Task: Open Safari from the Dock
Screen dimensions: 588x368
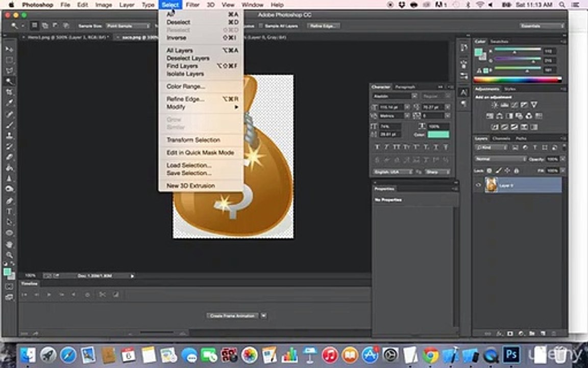Action: pos(68,355)
